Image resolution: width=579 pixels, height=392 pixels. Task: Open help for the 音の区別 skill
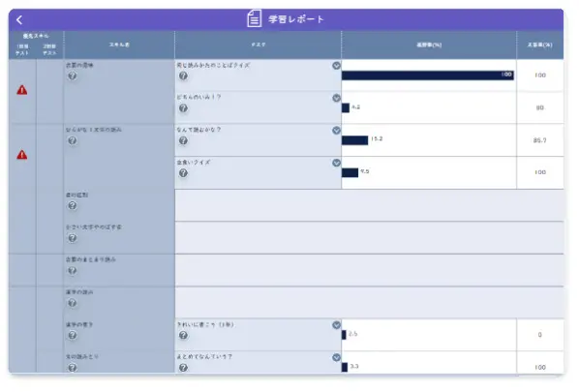point(73,205)
